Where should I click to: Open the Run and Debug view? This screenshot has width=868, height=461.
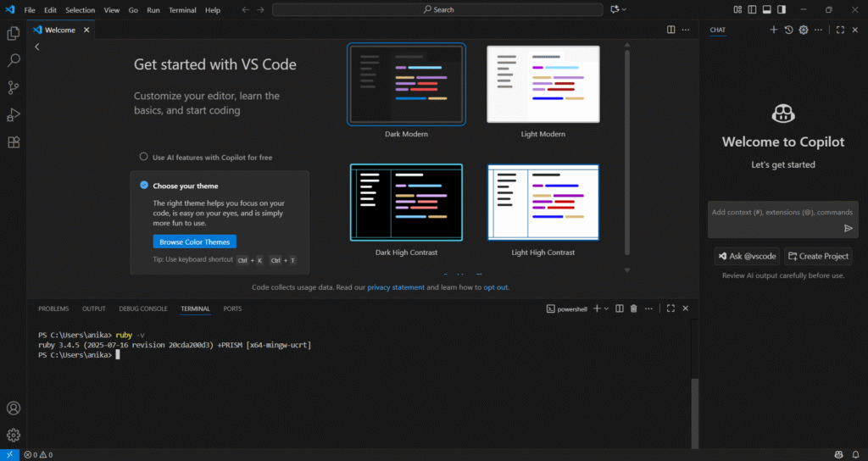[x=14, y=114]
